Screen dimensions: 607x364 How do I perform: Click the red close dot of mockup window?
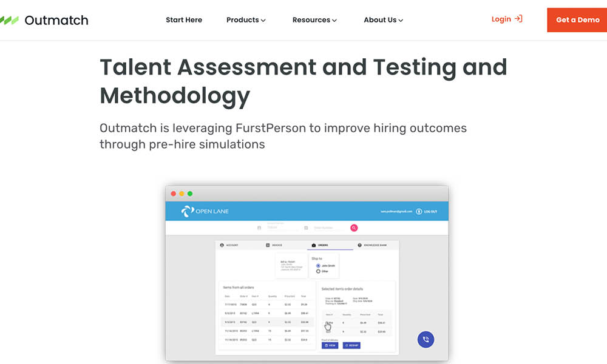(174, 194)
